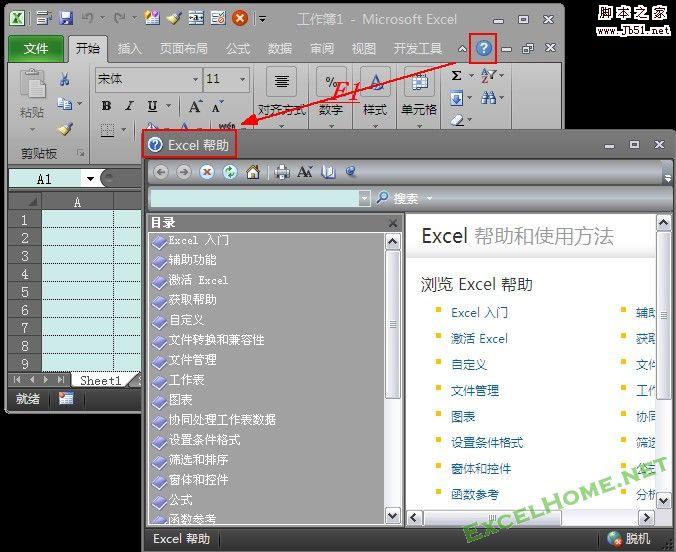This screenshot has width=676, height=552.
Task: Click Change Font Size icon in Help toolbar
Action: [305, 172]
